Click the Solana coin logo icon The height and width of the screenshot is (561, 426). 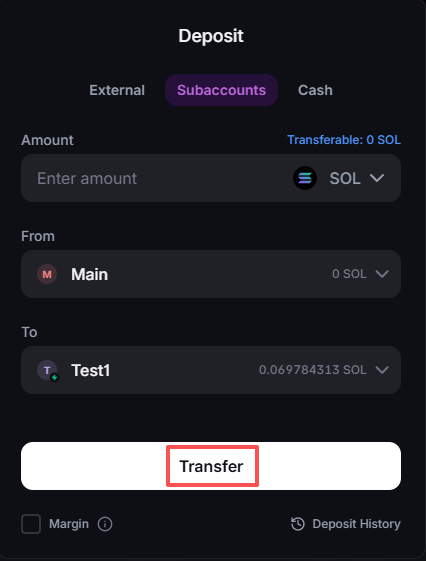pyautogui.click(x=305, y=178)
